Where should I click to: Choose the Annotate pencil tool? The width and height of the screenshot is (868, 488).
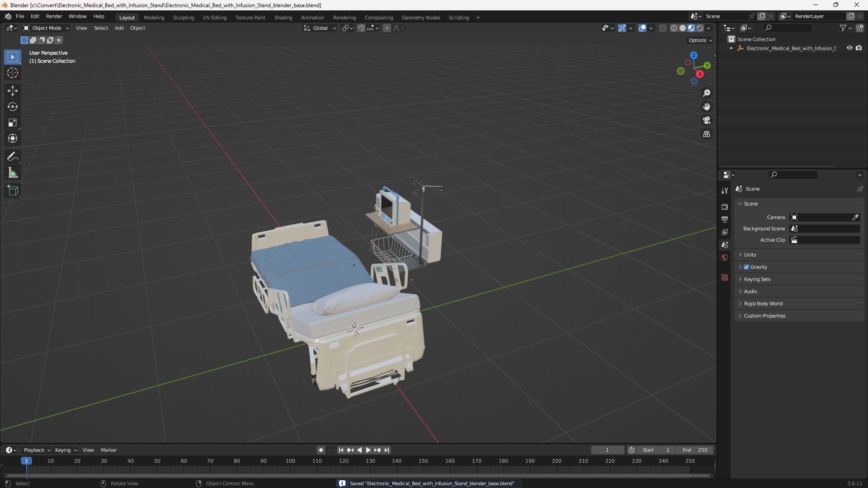(13, 157)
